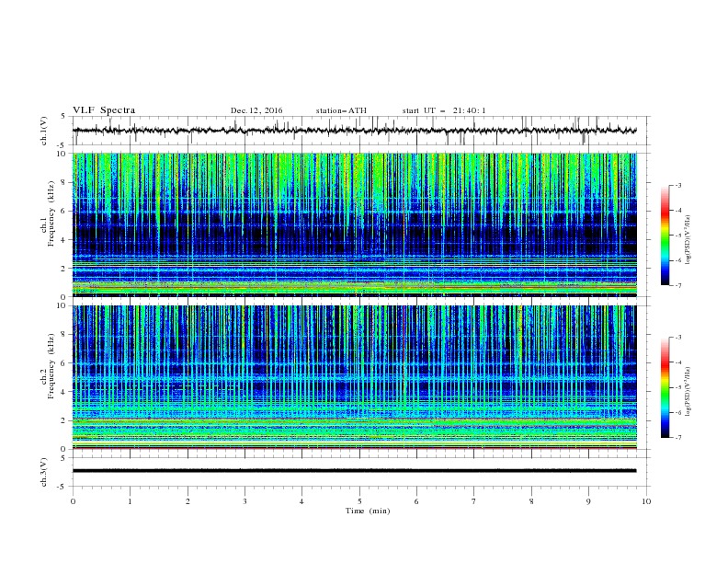This screenshot has width=728, height=563.
Task: Click inside the ch.2 spectrogram panel
Action: (x=354, y=377)
